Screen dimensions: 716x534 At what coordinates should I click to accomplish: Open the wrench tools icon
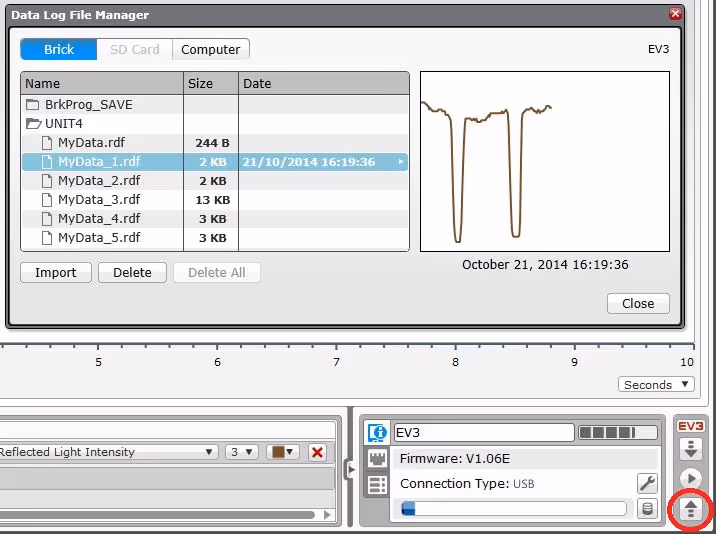648,483
